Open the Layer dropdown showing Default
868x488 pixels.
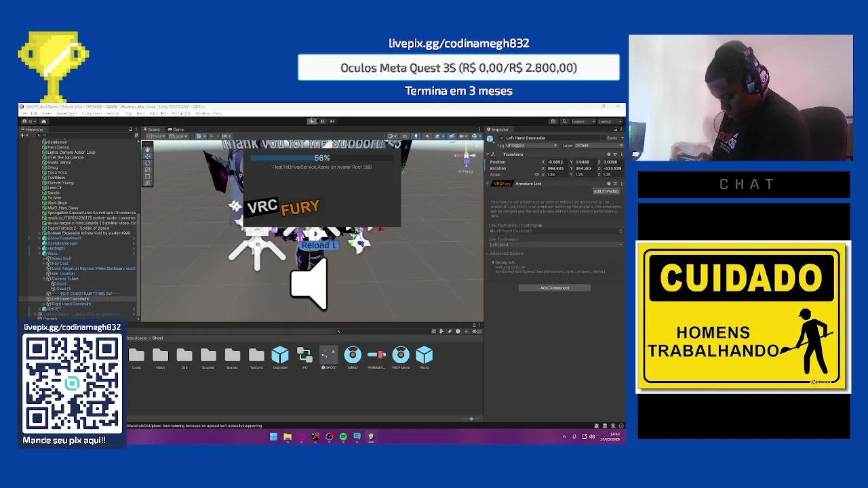(x=599, y=145)
